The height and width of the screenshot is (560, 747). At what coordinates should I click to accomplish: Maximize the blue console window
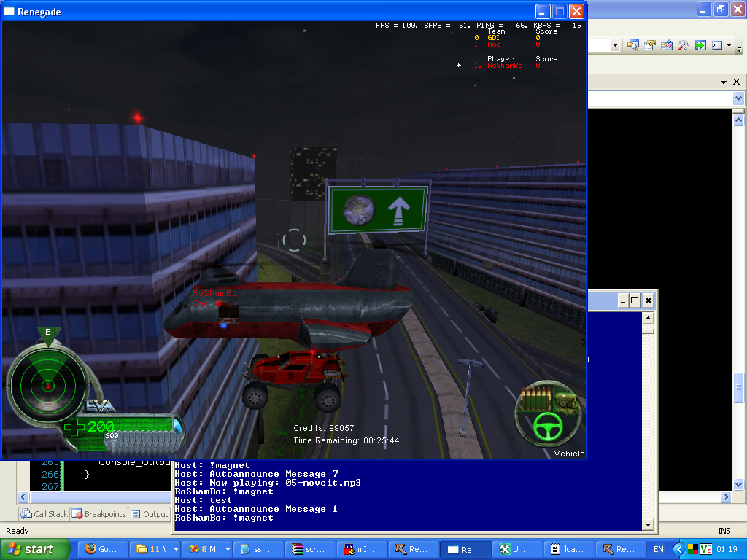[635, 300]
